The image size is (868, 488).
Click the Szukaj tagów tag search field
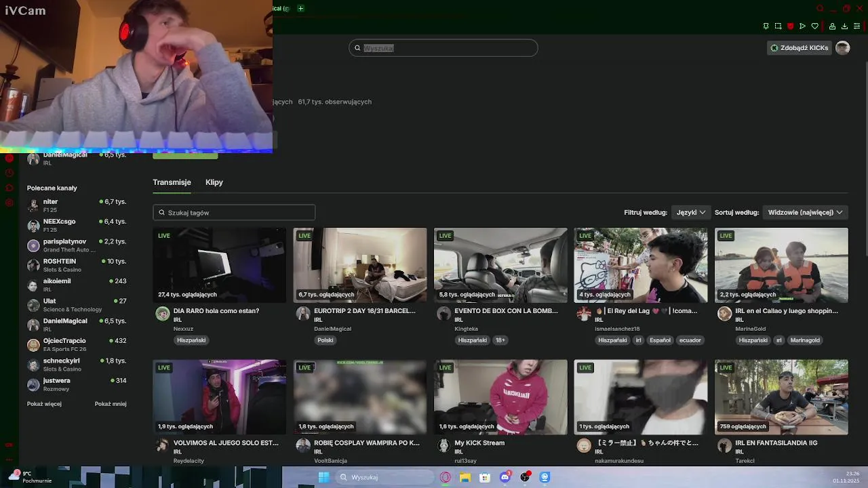234,212
